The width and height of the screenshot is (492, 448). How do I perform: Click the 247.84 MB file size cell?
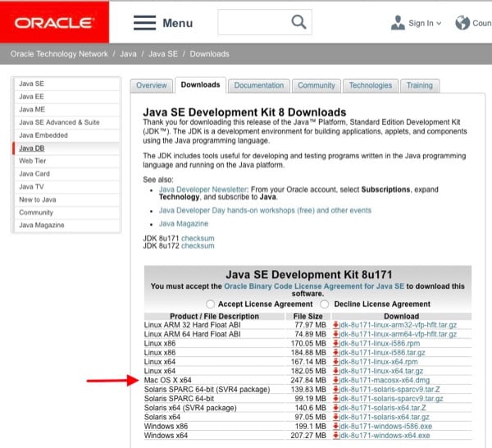point(308,380)
